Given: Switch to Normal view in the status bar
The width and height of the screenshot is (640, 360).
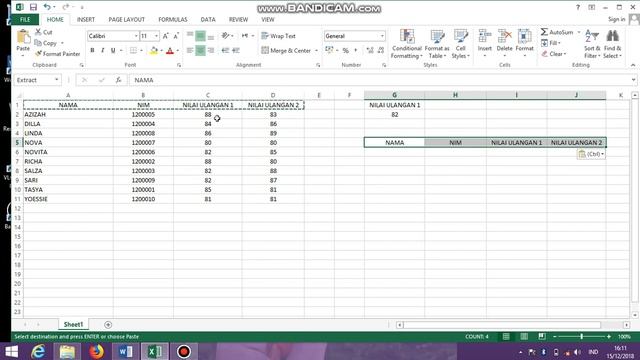Looking at the screenshot, I should (x=506, y=336).
